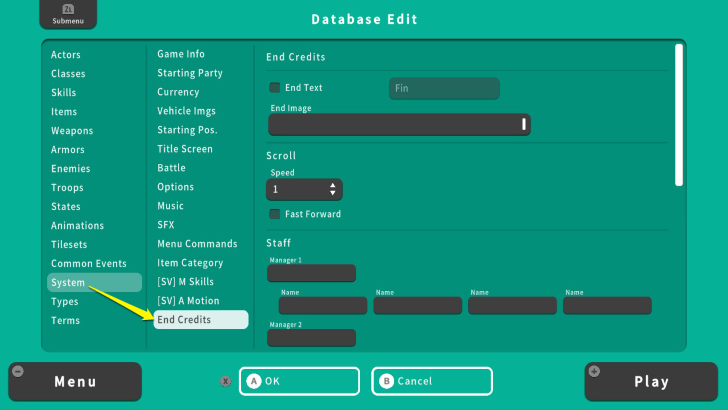Click second Name field under Manager 1
Screen dimensions: 728x410
pyautogui.click(x=418, y=306)
